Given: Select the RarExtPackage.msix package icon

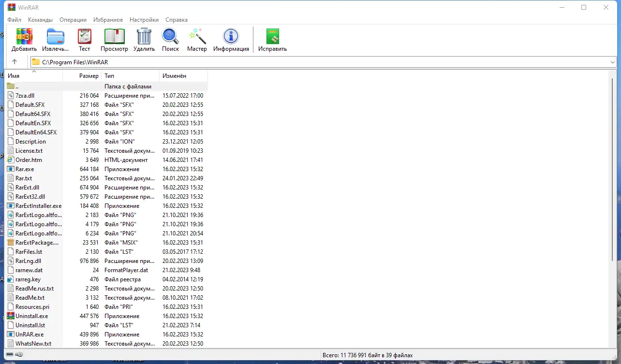Looking at the screenshot, I should (x=11, y=243).
